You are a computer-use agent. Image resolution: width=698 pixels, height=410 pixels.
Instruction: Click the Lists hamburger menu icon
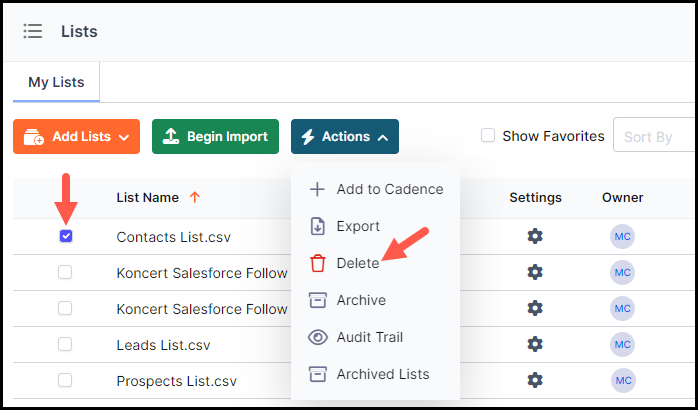33,31
